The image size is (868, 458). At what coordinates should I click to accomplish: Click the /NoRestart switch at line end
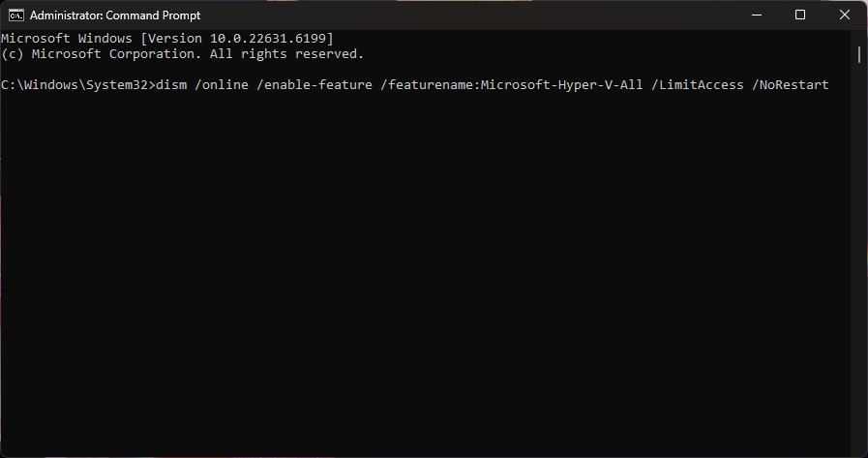click(x=790, y=85)
